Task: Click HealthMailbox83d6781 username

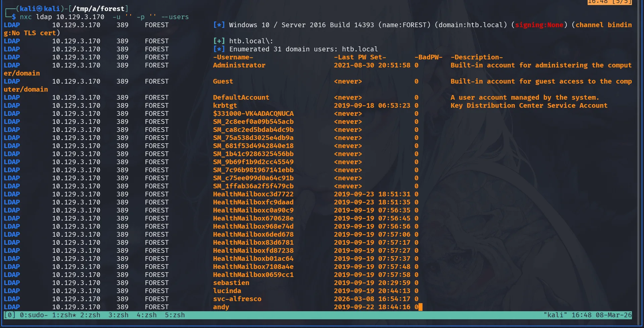Action: point(253,242)
